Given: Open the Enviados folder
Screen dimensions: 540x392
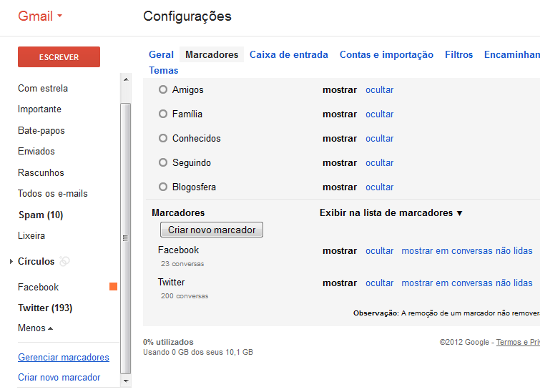Looking at the screenshot, I should tap(36, 151).
